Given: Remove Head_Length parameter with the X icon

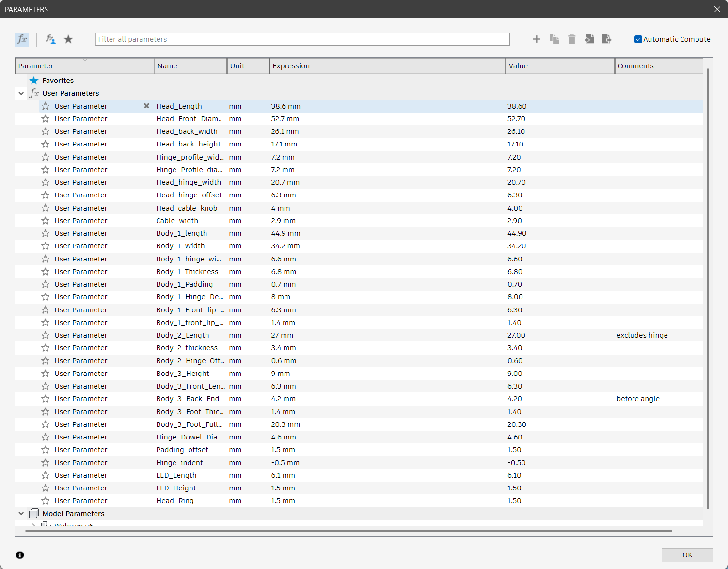Looking at the screenshot, I should tap(146, 106).
